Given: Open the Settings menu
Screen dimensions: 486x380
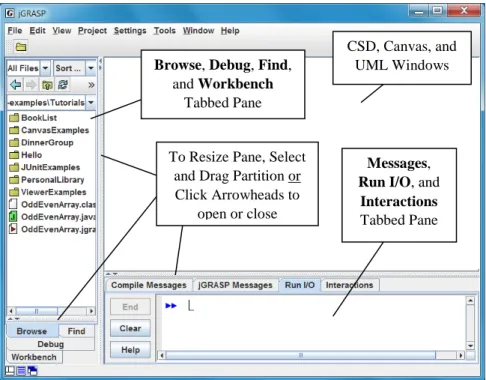Looking at the screenshot, I should 130,31.
